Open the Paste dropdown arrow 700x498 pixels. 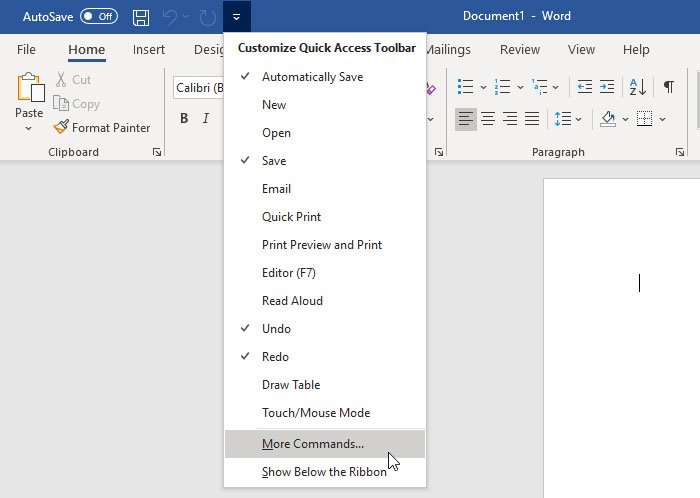click(29, 128)
